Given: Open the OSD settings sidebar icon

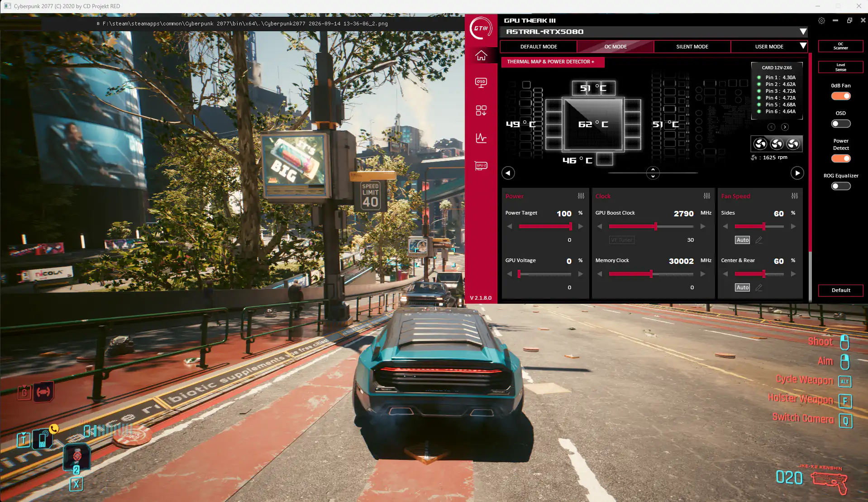Looking at the screenshot, I should click(x=481, y=83).
